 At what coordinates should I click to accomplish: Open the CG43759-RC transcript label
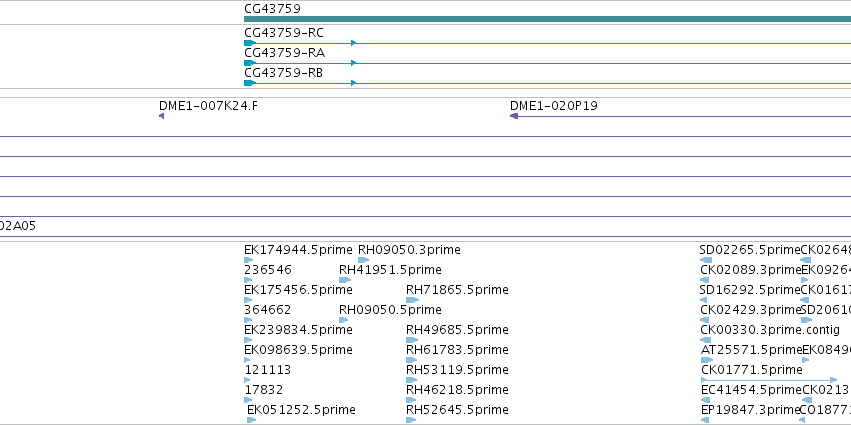coord(284,33)
